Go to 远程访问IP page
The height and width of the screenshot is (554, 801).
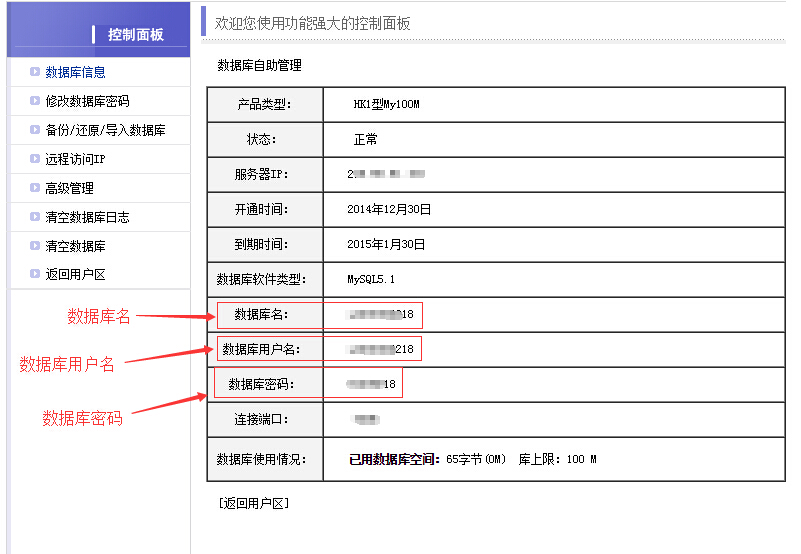pos(75,159)
